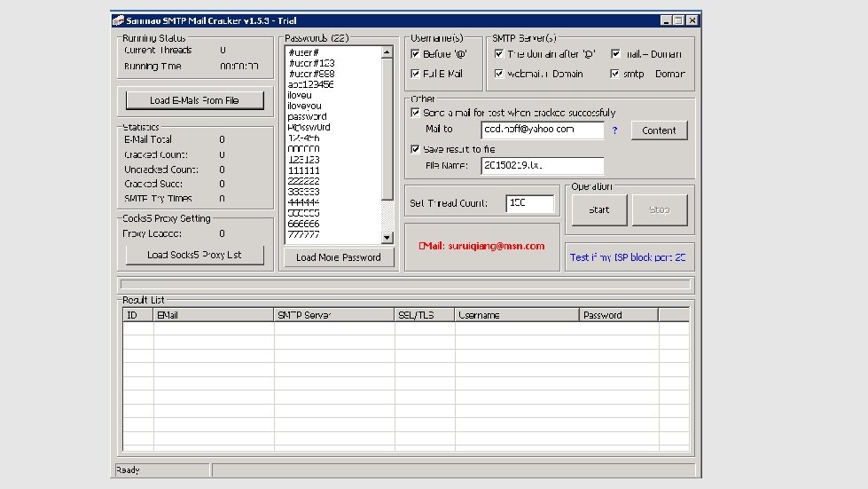Click password list scroll down arrow
This screenshot has height=489, width=868.
pyautogui.click(x=387, y=238)
